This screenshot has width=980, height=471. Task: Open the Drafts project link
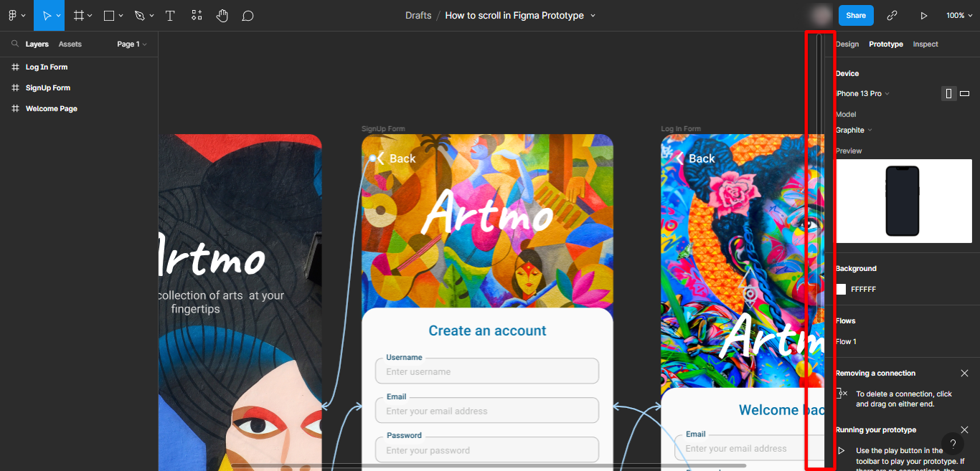click(418, 15)
